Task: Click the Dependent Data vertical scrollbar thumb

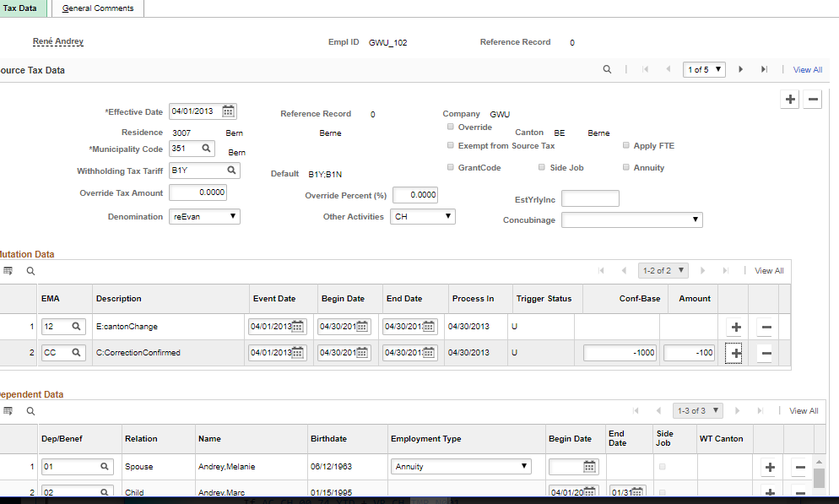Action: [819, 478]
